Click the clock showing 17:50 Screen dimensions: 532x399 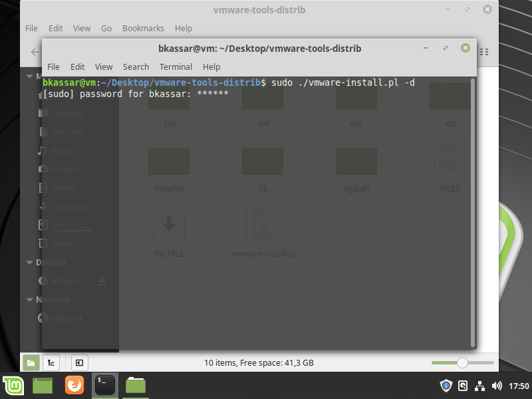pyautogui.click(x=519, y=386)
